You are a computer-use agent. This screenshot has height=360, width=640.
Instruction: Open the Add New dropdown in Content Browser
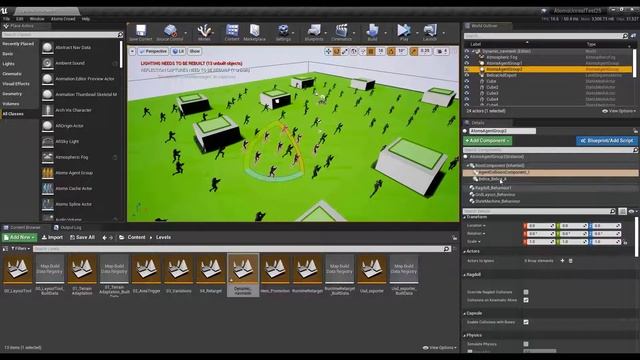coord(19,238)
